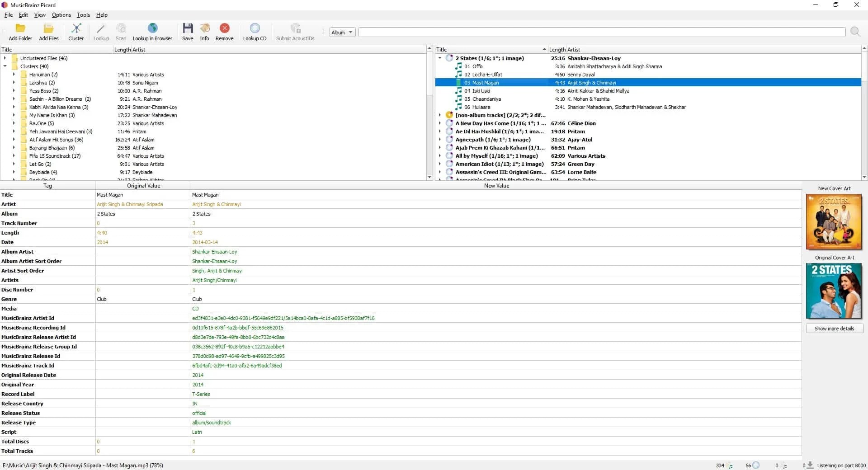Click Submit AcoustIDs
Screen dimensions: 868x470
click(x=295, y=32)
